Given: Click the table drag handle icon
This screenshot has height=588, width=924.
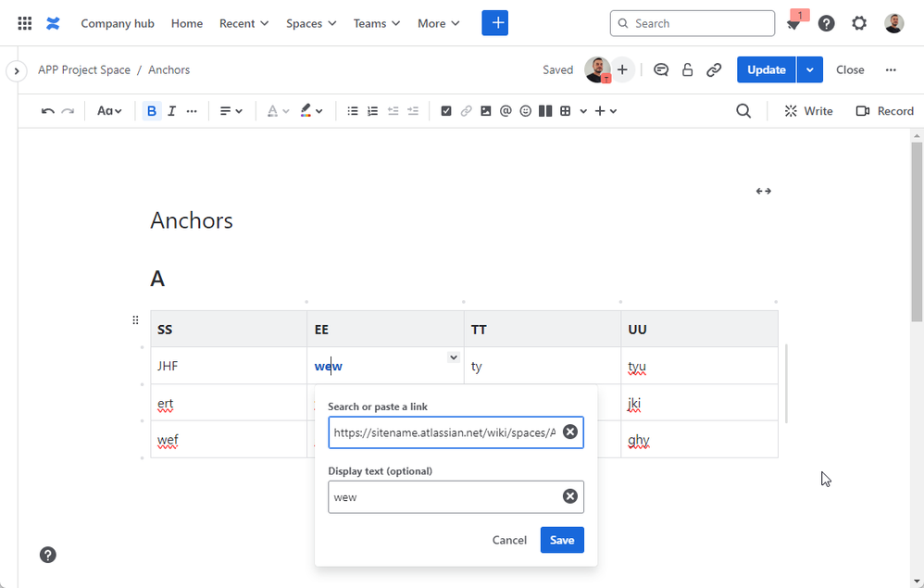Looking at the screenshot, I should point(135,319).
